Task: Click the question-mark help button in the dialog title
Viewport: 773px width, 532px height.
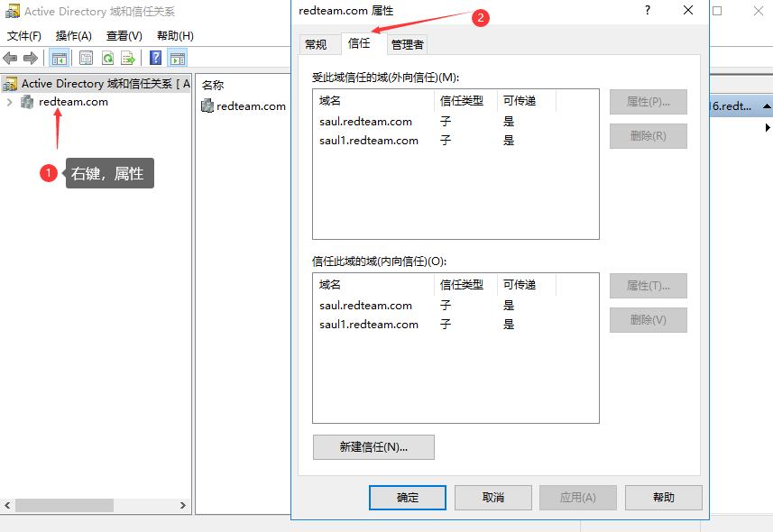Action: [648, 10]
